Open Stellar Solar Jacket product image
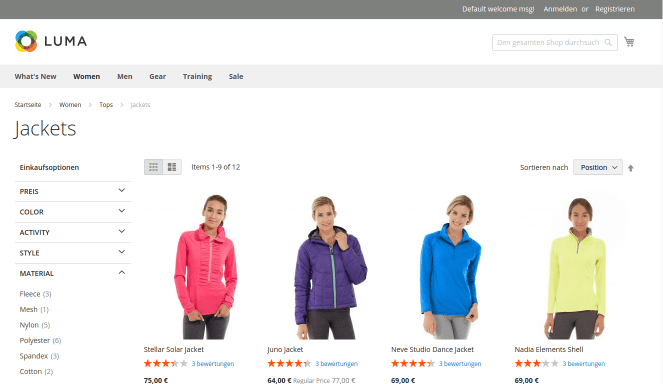Image resolution: width=663 pixels, height=384 pixels. [205, 266]
